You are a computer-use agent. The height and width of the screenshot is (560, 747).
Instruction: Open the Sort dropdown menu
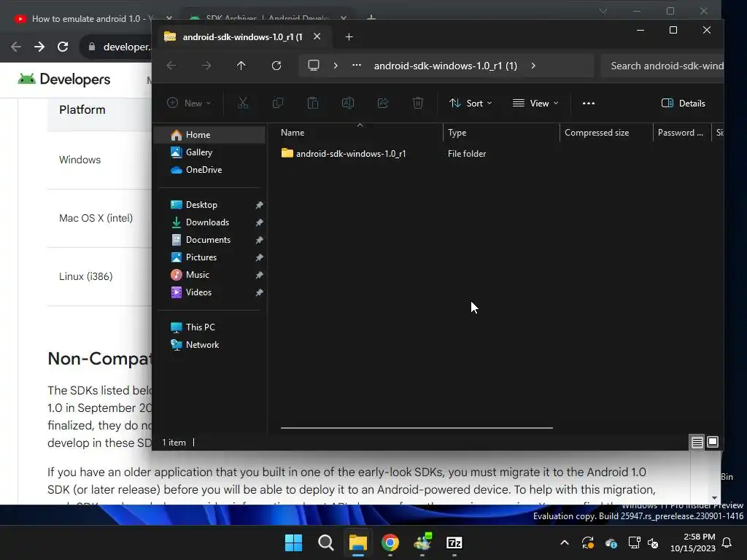(471, 103)
